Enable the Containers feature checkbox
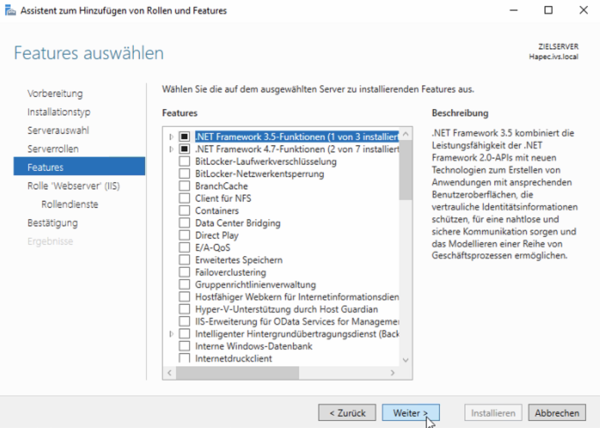The height and width of the screenshot is (428, 600). tap(183, 210)
